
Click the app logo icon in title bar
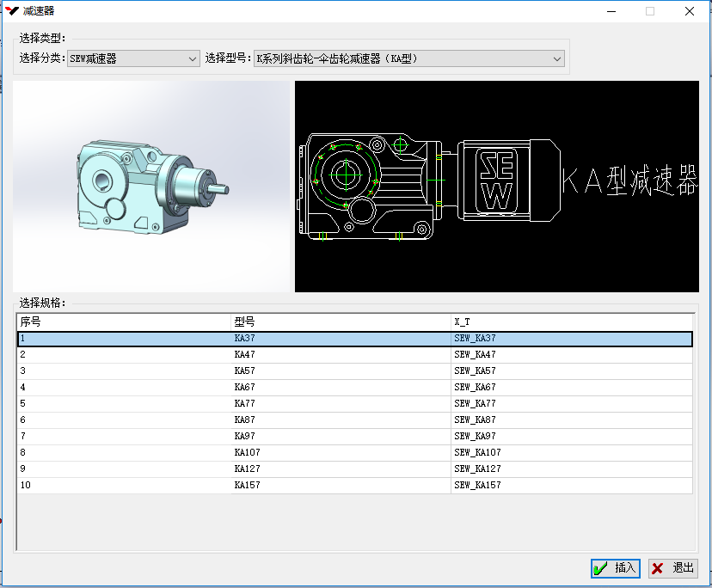11,10
